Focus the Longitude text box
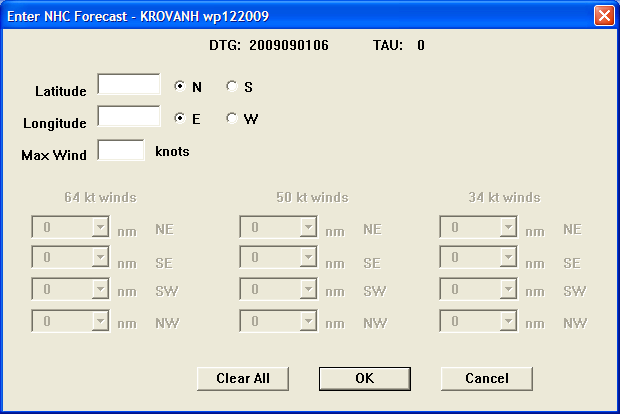This screenshot has height=414, width=620. pos(129,117)
